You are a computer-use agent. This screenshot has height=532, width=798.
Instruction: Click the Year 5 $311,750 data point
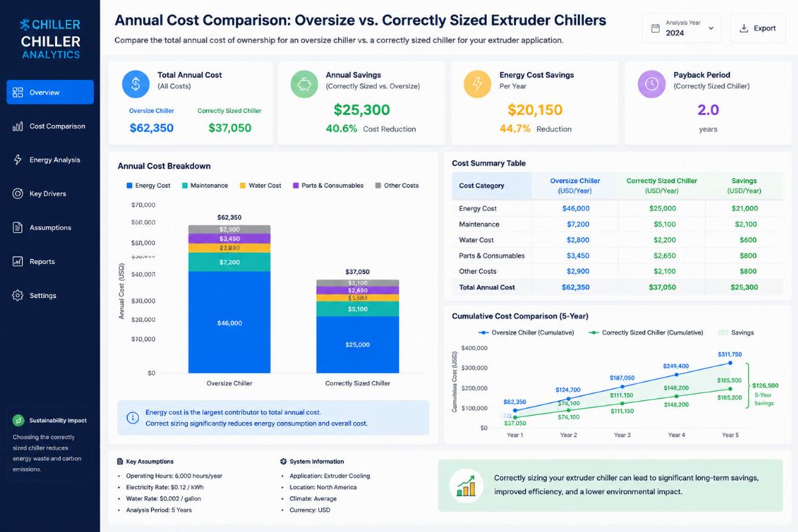(x=730, y=362)
